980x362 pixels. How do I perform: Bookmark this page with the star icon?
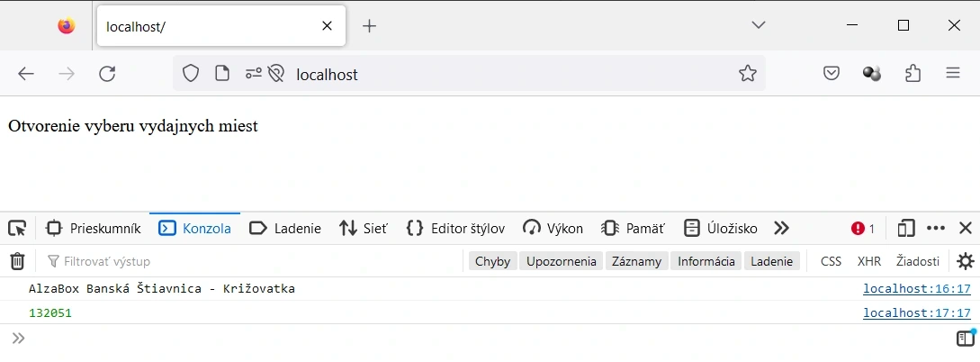(x=748, y=74)
